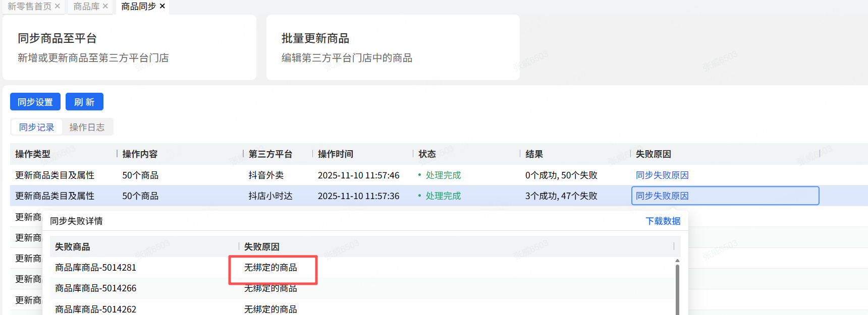Close the 新零售首页 tab
This screenshot has width=868, height=315.
click(58, 6)
